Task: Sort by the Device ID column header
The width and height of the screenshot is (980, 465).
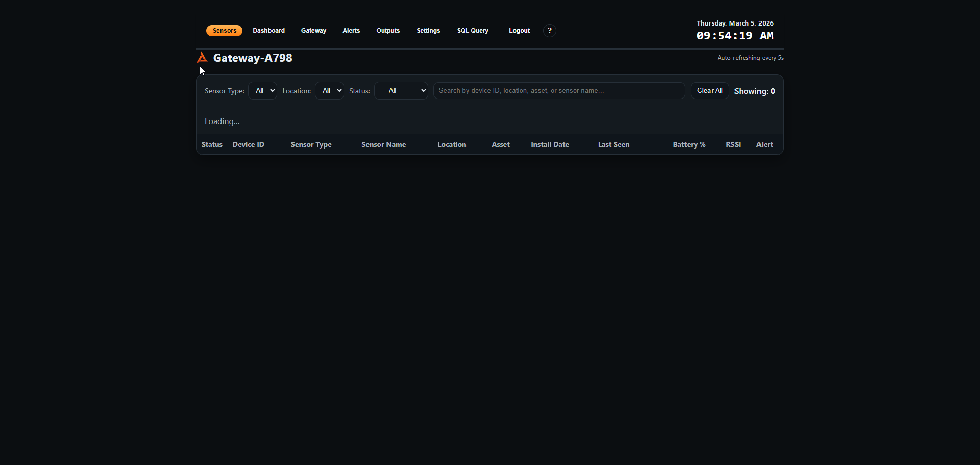Action: [x=248, y=145]
